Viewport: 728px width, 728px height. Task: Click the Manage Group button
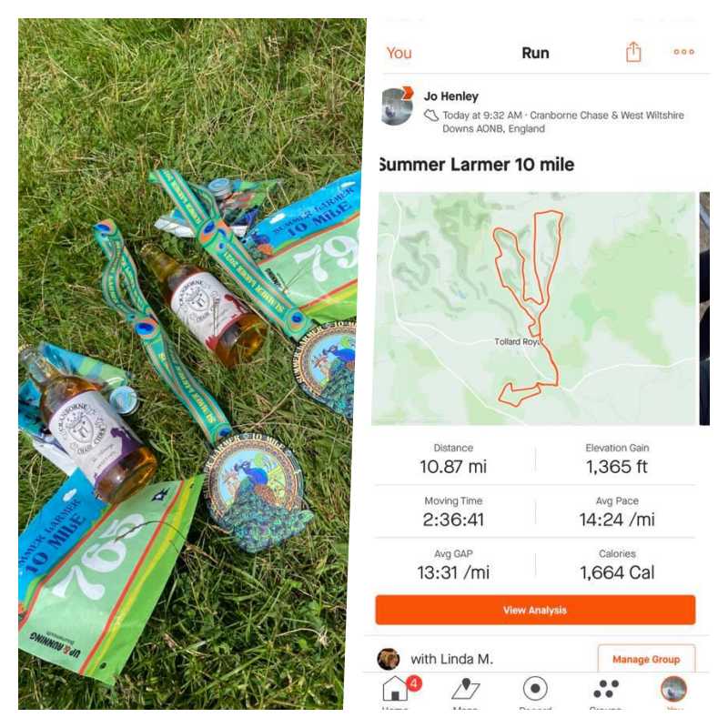tap(646, 658)
